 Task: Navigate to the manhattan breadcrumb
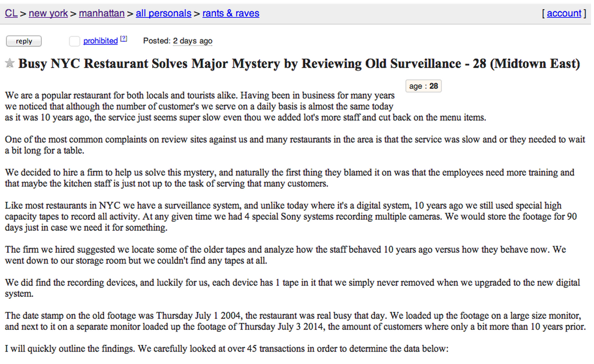tap(102, 13)
